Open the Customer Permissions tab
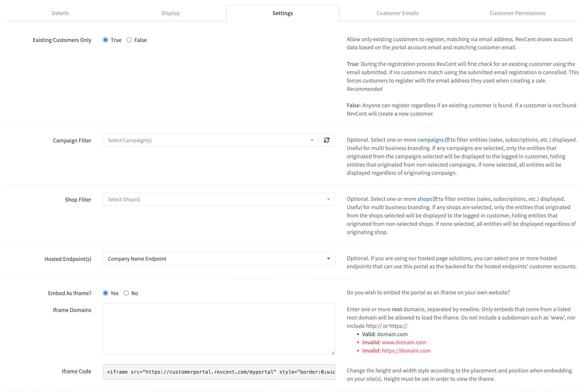Image resolution: width=584 pixels, height=392 pixels. tap(517, 13)
